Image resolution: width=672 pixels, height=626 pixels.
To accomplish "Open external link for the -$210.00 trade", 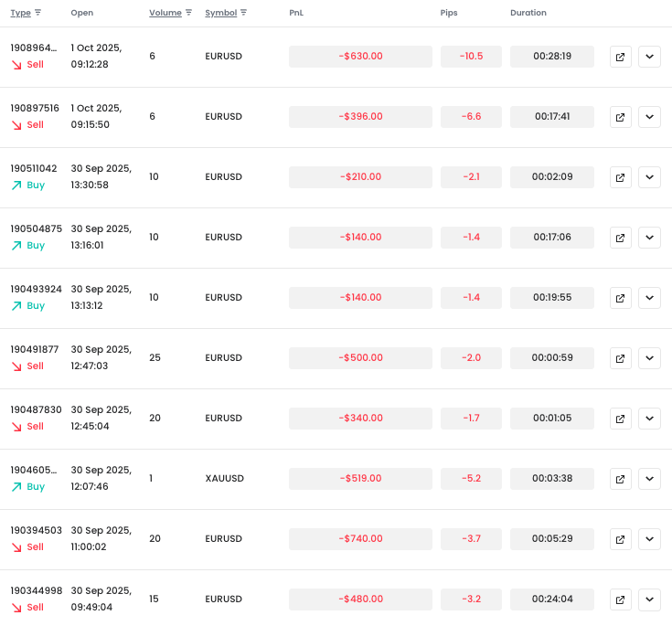I will [x=621, y=177].
